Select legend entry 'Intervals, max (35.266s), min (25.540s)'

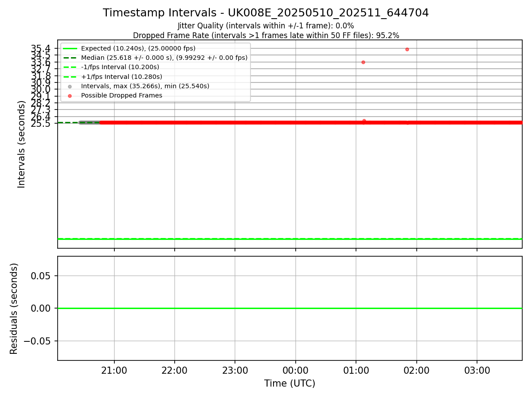[145, 86]
